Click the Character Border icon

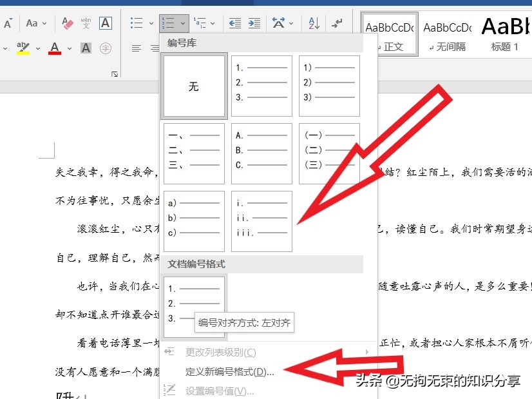tap(105, 23)
